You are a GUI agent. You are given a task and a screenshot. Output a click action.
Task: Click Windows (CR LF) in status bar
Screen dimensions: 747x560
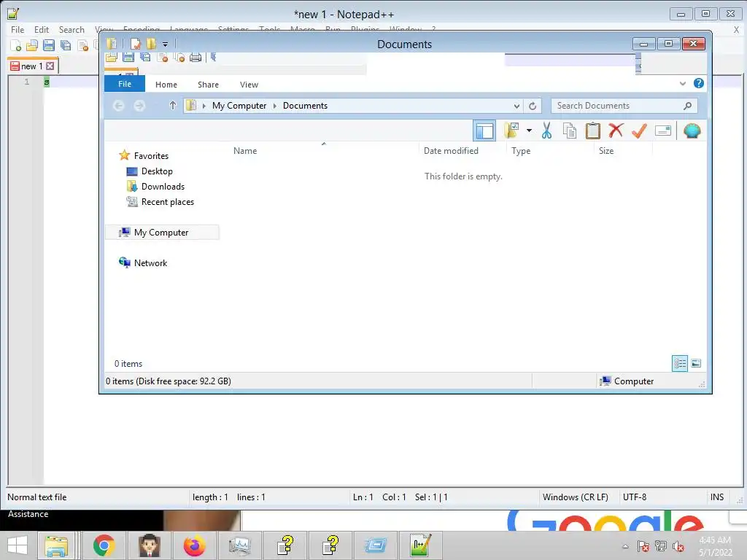coord(575,497)
